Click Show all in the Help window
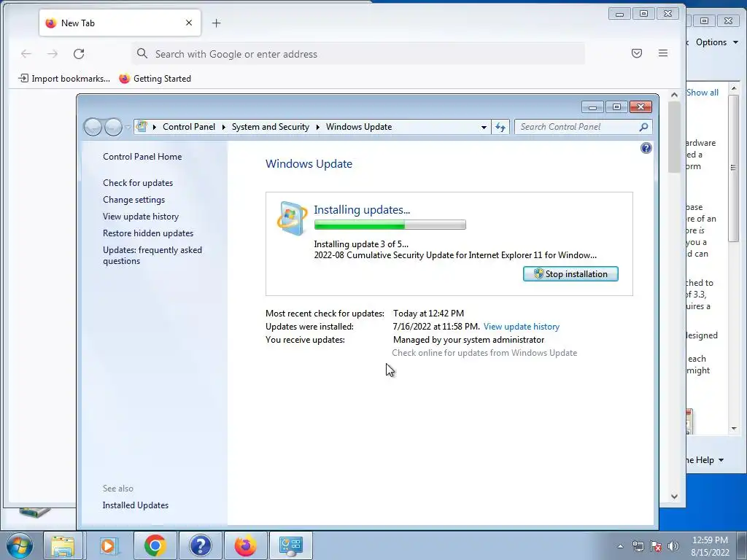Image resolution: width=747 pixels, height=560 pixels. point(703,93)
